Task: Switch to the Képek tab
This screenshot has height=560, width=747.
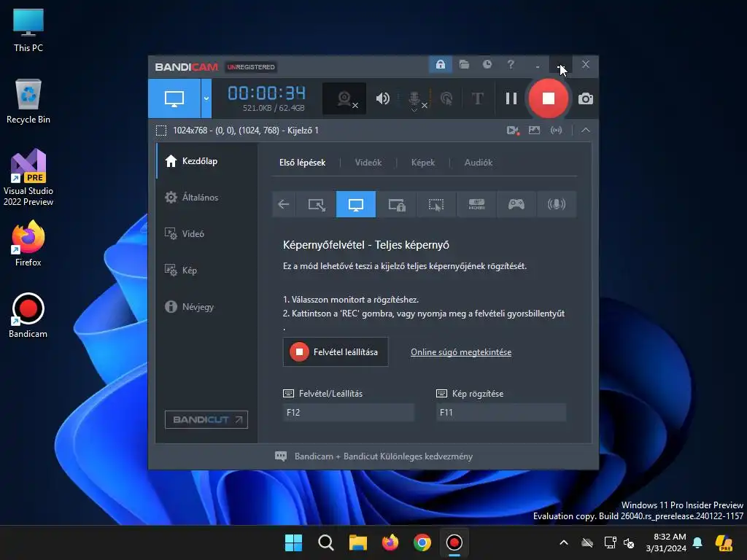Action: point(423,163)
